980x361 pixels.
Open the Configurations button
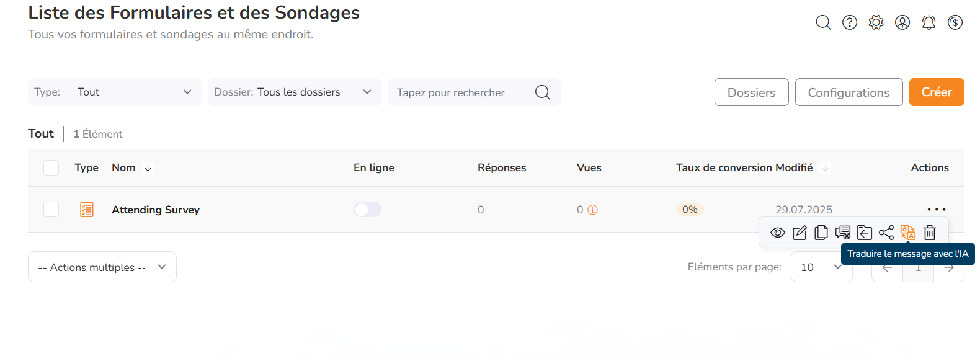click(849, 92)
